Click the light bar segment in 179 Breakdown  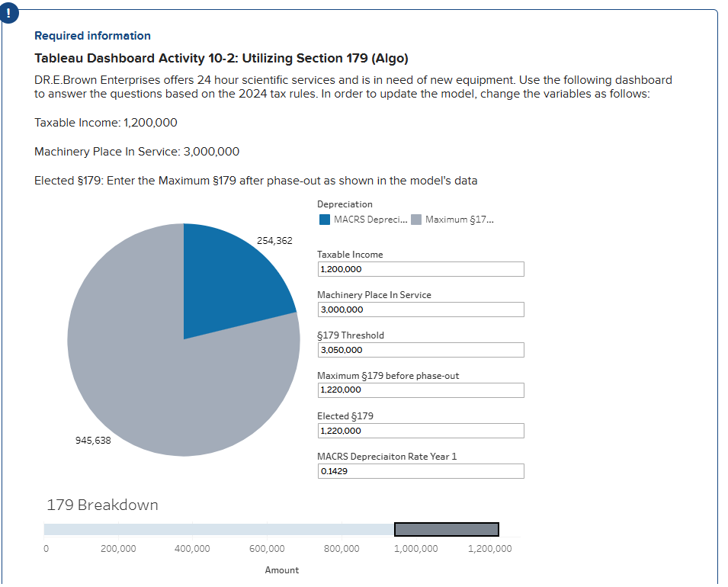click(x=213, y=528)
